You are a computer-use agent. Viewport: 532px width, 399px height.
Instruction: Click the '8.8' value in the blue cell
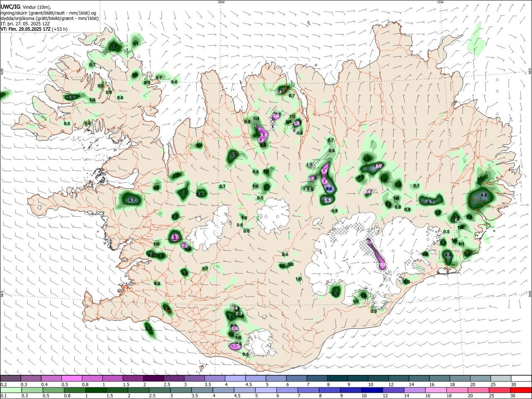[x=329, y=189]
